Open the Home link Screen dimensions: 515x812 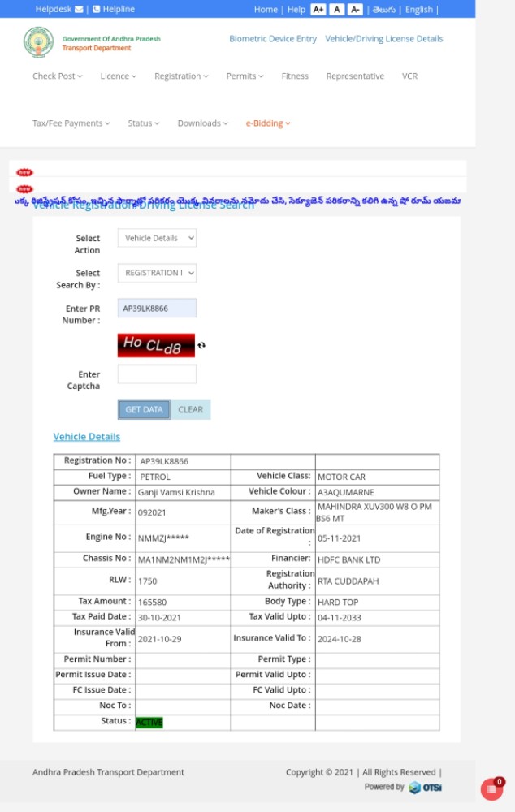coord(266,9)
